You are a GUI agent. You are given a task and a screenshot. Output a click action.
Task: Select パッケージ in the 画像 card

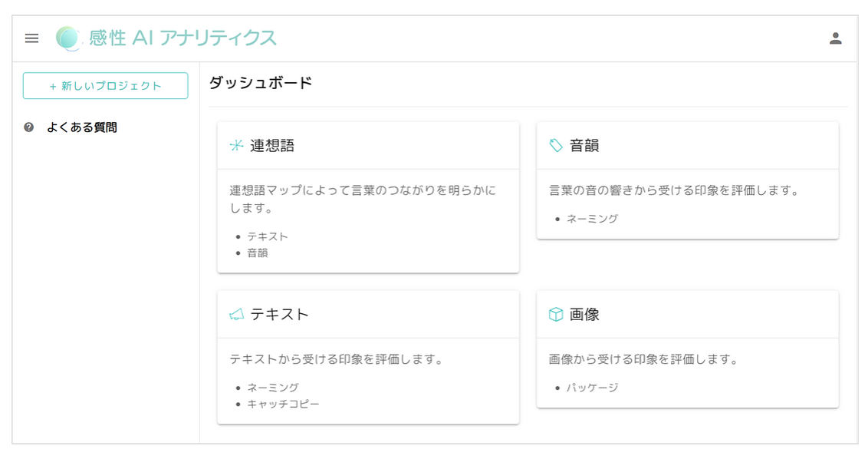592,388
